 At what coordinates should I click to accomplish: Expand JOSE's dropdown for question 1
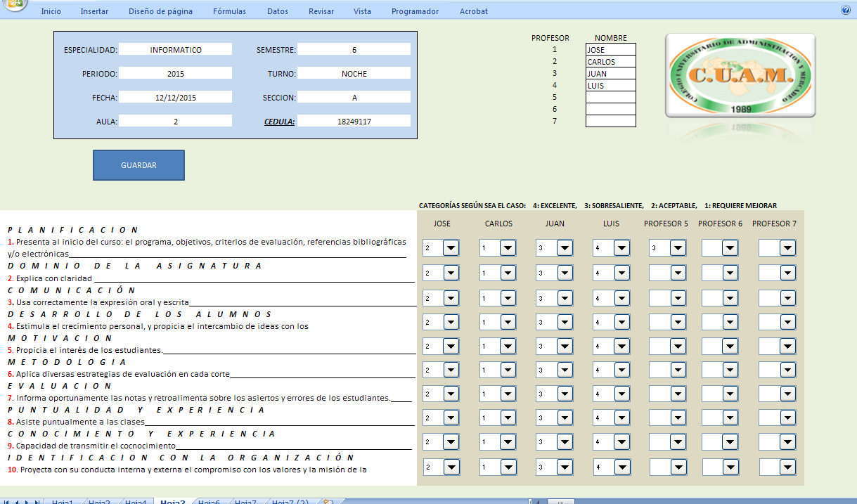(x=451, y=247)
